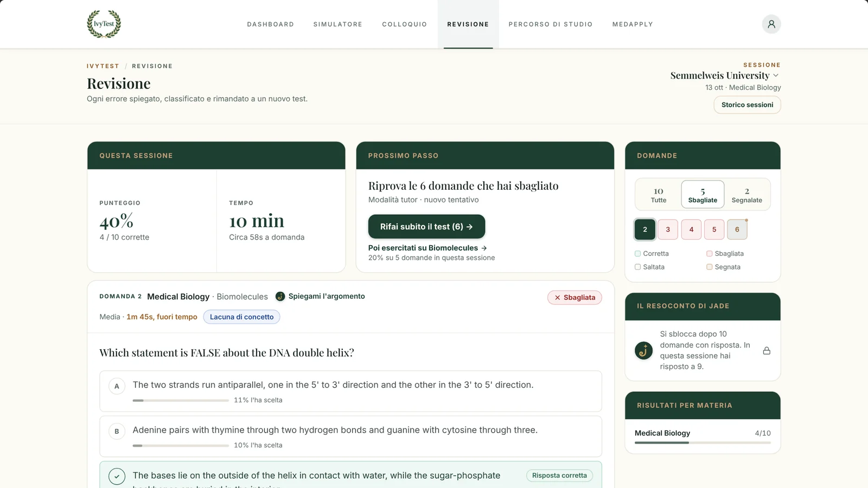Click the IvyTest breadcrumb link
Viewport: 868px width, 488px height.
coord(103,66)
